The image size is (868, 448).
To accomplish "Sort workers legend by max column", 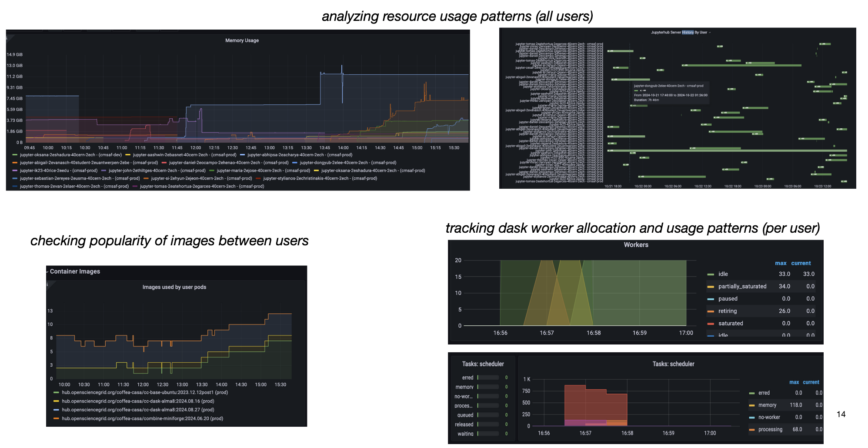I will point(781,263).
